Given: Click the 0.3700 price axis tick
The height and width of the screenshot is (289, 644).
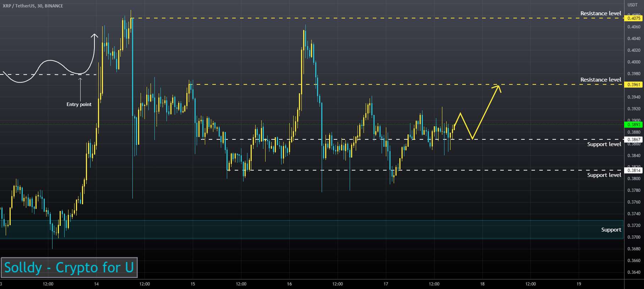Looking at the screenshot, I should click(x=634, y=237).
